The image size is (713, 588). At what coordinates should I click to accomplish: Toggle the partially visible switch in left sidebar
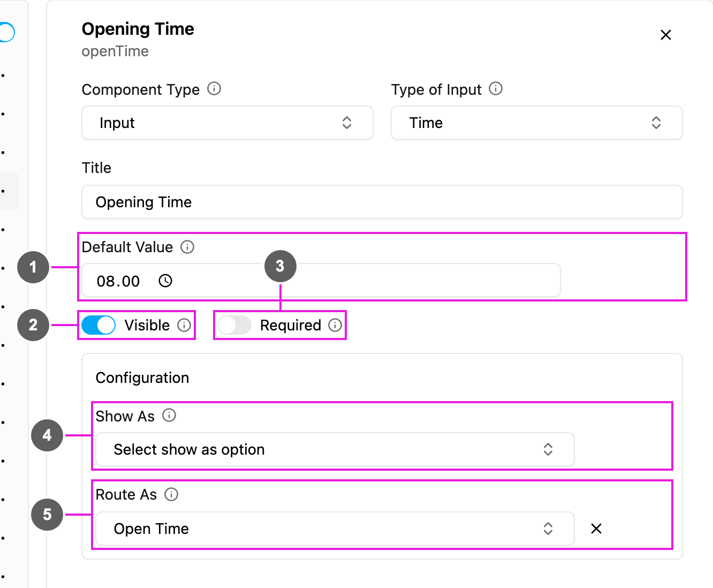click(7, 32)
